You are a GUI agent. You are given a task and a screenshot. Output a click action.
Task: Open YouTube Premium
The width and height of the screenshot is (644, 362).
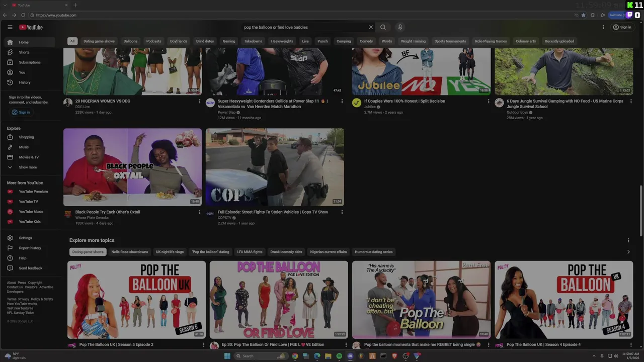[31, 192]
